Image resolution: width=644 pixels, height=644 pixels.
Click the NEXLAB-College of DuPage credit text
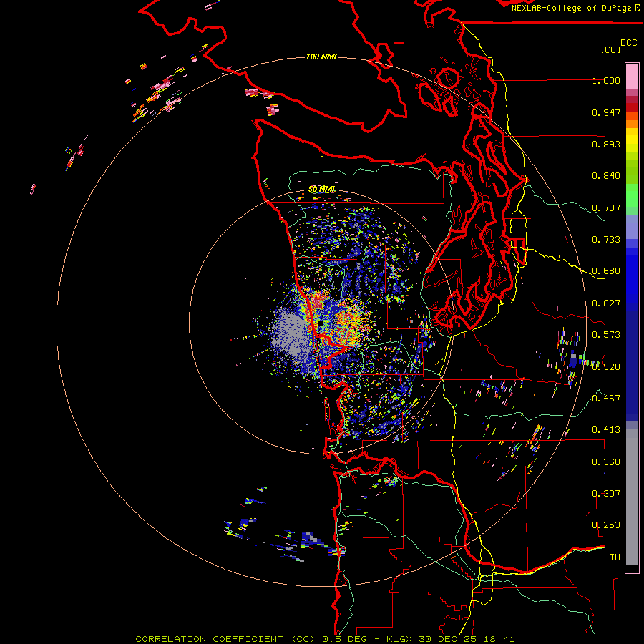[571, 8]
